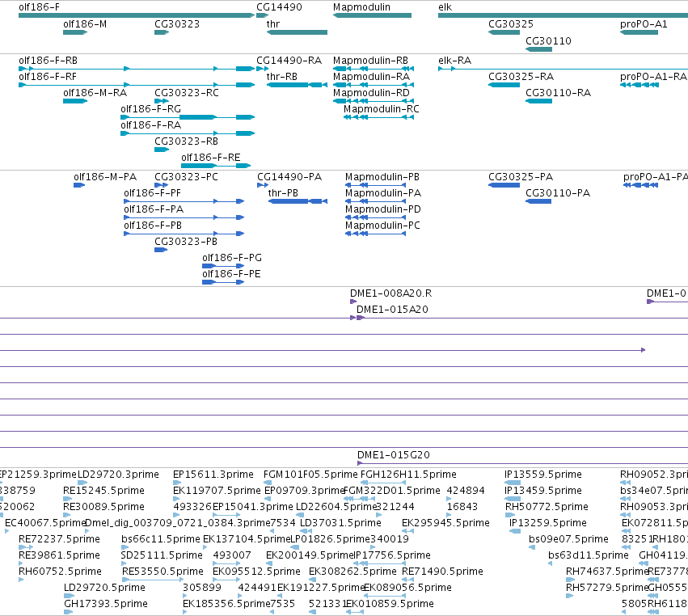Click the "DME1-015G20" feature label
688x616 pixels.
(x=394, y=455)
